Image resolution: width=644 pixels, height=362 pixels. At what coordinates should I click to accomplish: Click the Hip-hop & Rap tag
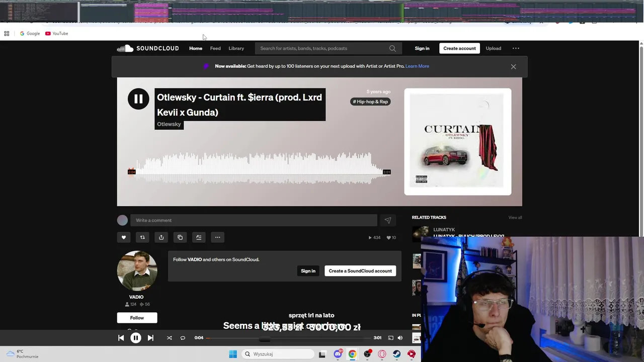370,102
